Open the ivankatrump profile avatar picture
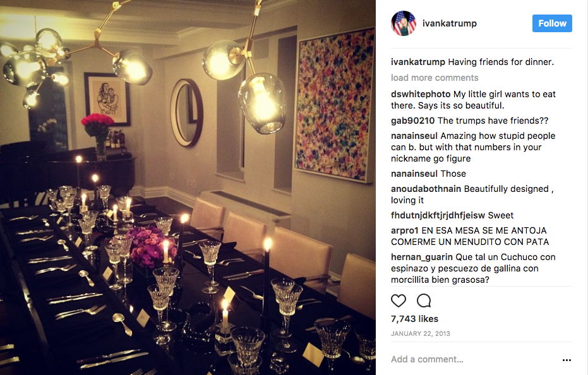 (404, 23)
